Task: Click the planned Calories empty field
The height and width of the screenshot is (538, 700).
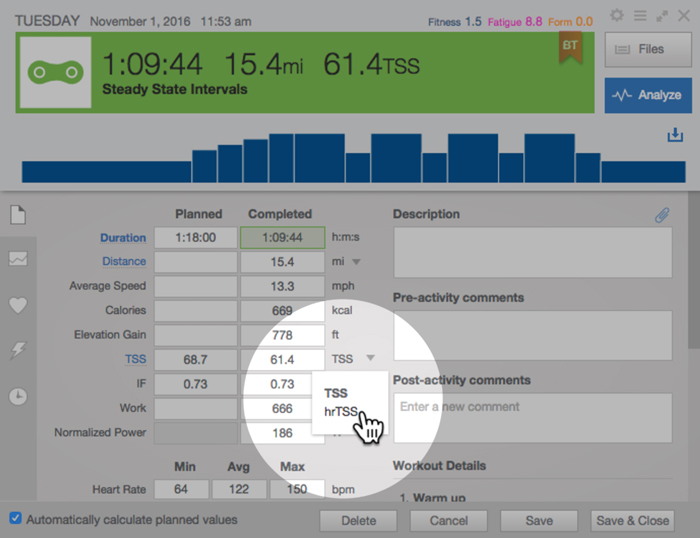Action: tap(196, 311)
